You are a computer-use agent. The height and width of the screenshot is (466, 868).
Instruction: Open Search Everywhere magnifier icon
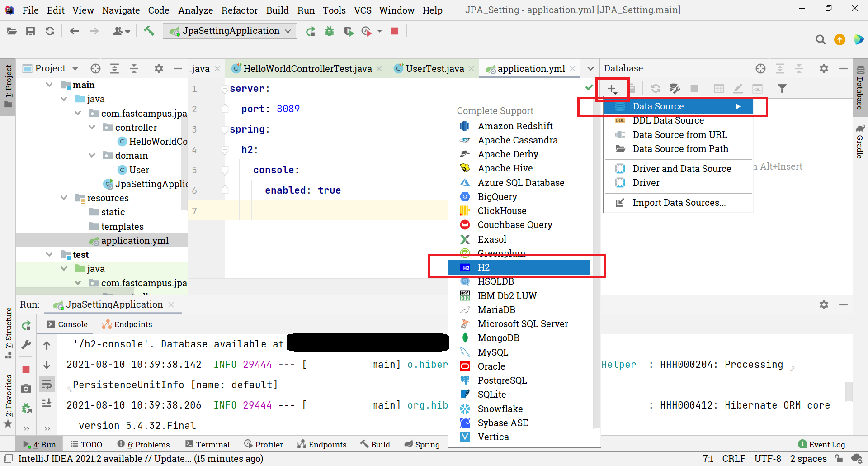(x=821, y=40)
